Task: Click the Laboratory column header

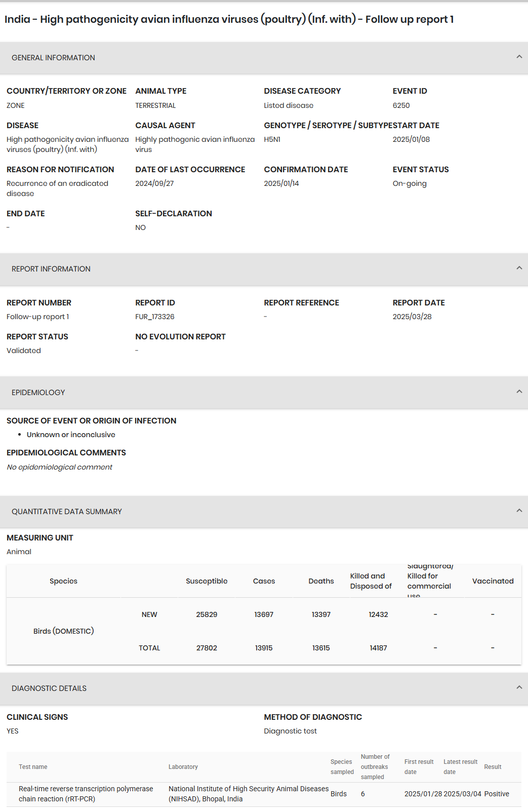Action: pos(183,767)
